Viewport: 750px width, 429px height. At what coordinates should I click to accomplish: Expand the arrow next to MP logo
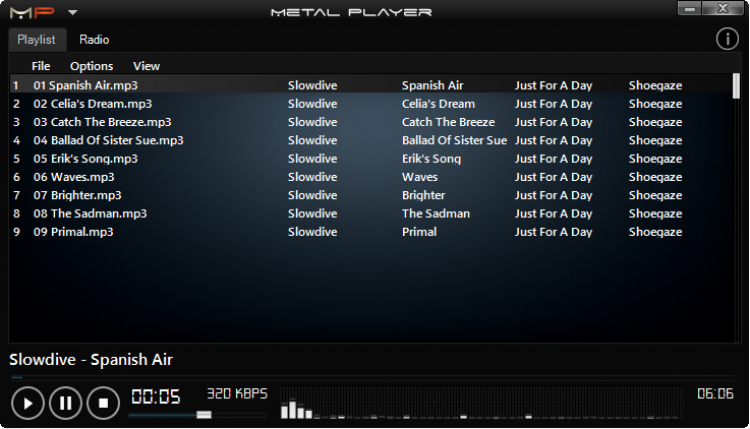(72, 12)
